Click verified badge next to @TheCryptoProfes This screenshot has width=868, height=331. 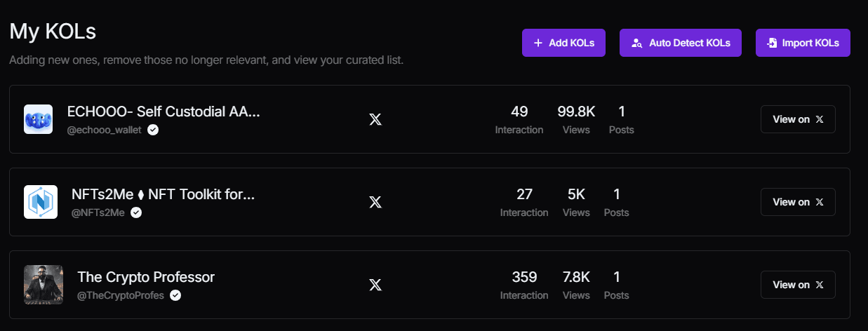175,295
